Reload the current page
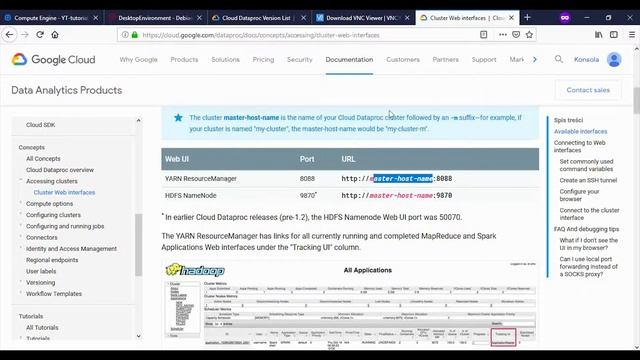The width and height of the screenshot is (640, 360). coord(40,35)
